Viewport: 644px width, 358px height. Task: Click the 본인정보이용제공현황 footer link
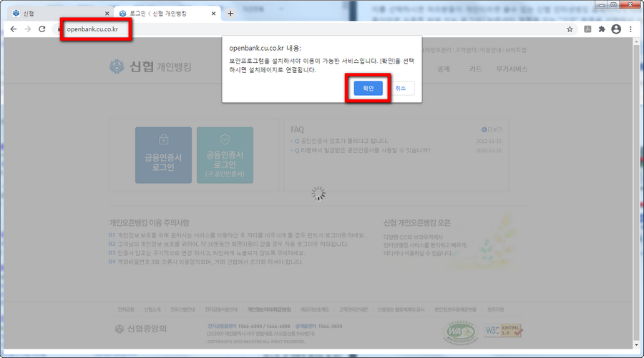[456, 309]
